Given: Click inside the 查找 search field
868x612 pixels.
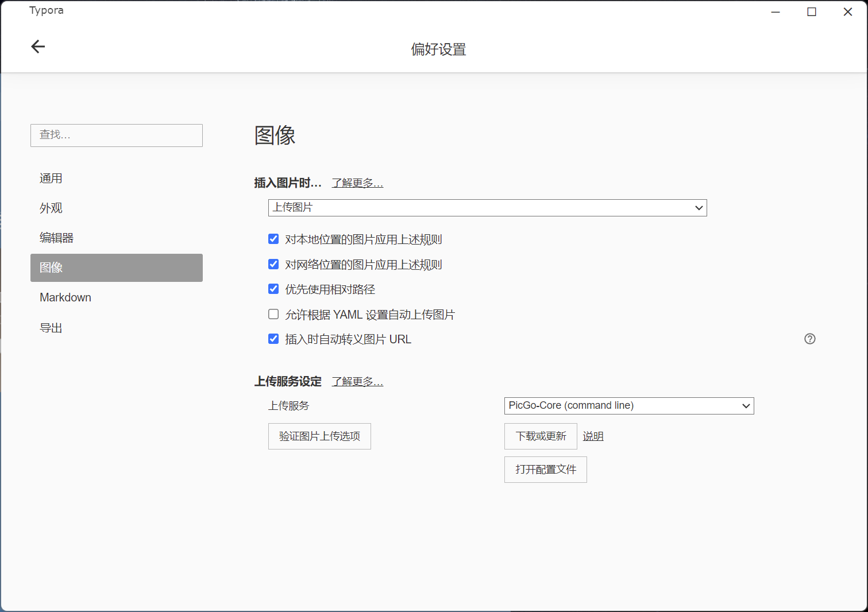Looking at the screenshot, I should coord(116,135).
